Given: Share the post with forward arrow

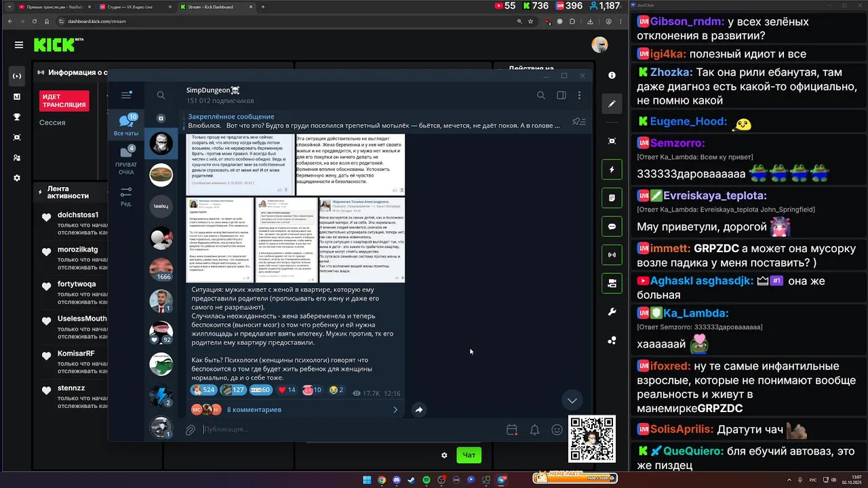Looking at the screenshot, I should coord(418,409).
